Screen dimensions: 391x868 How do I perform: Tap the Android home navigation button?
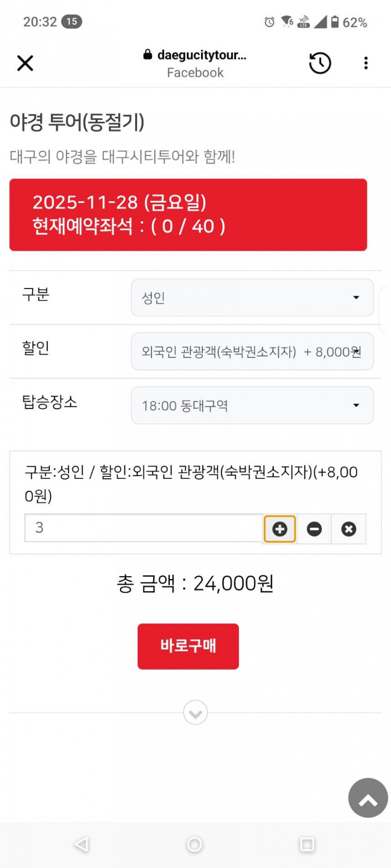tap(195, 844)
